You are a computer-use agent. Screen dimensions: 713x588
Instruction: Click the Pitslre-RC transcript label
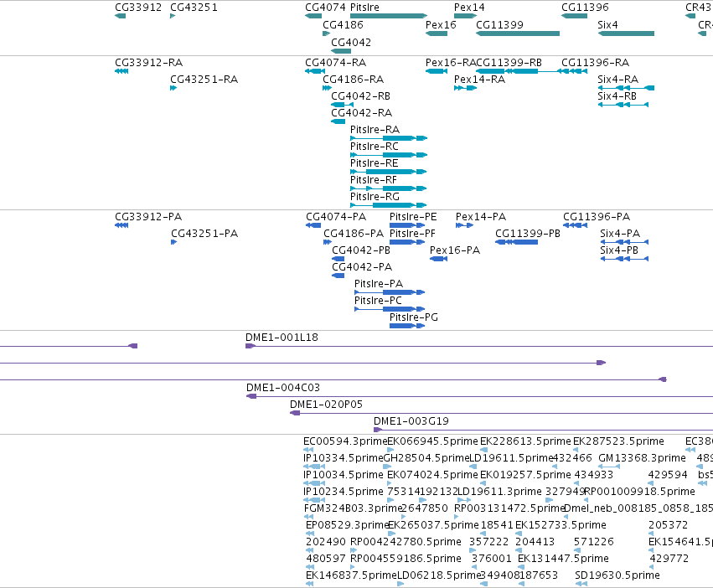[375, 147]
